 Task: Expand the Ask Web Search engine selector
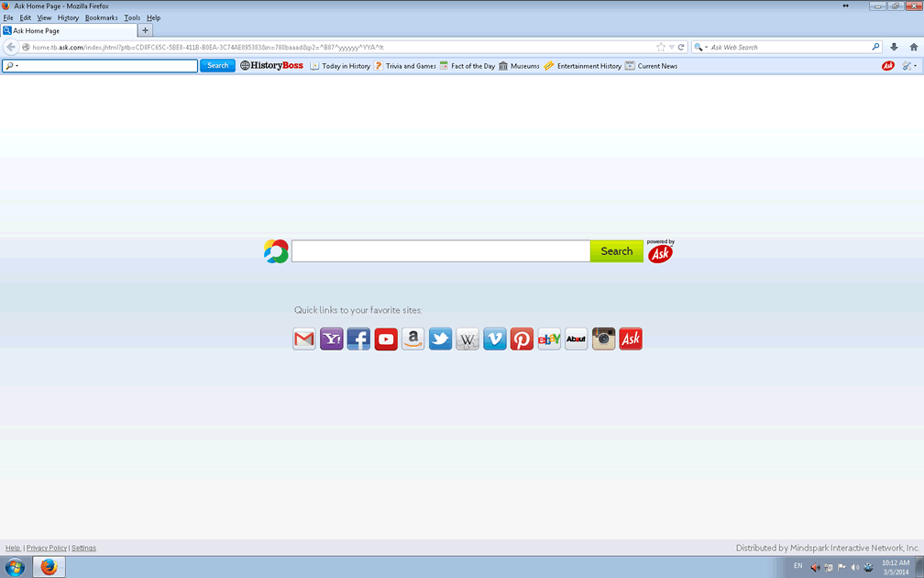[700, 47]
